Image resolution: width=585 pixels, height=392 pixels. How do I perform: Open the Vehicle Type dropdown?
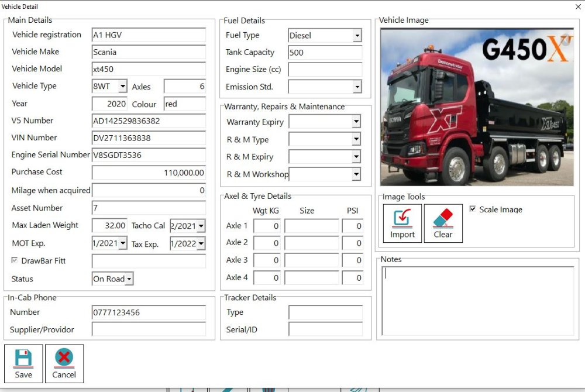tap(123, 86)
